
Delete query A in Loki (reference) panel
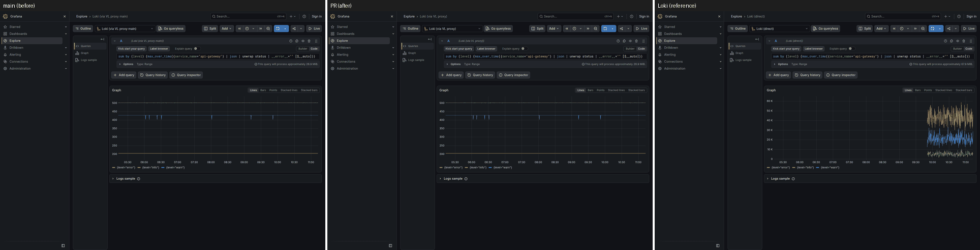964,41
